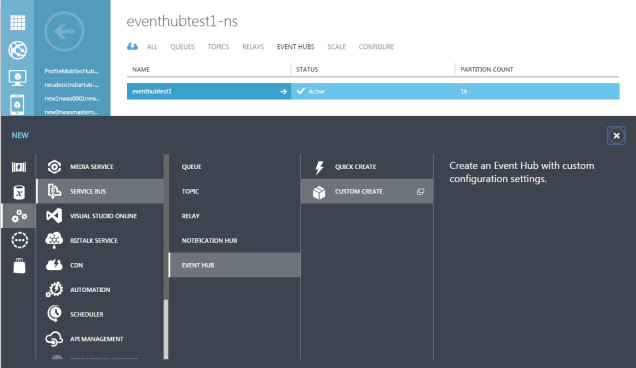Choose EVENT HUB in the submenu

click(x=234, y=265)
